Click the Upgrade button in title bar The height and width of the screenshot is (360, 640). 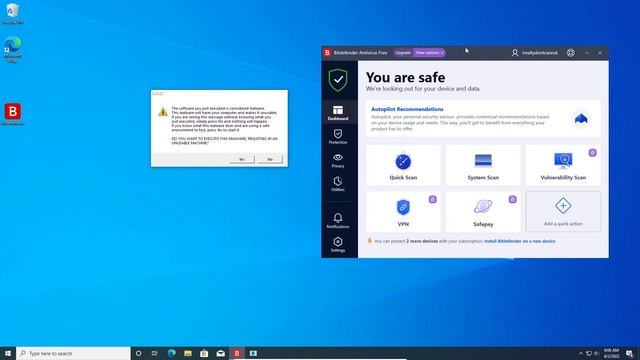[x=402, y=53]
